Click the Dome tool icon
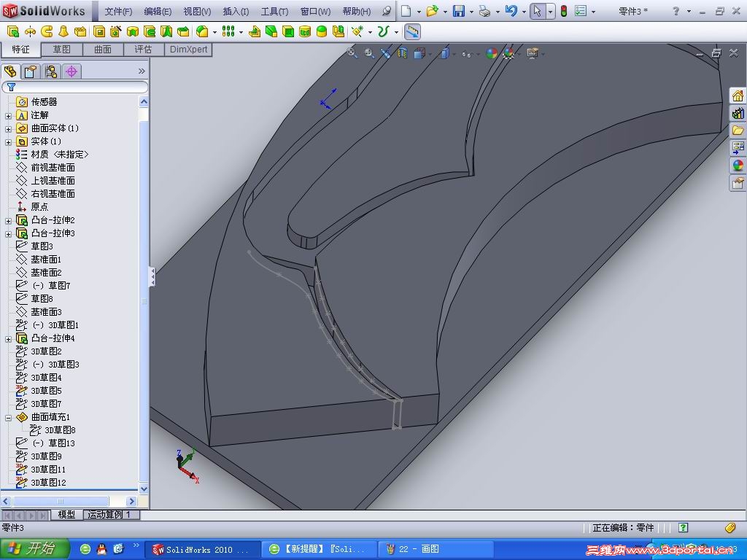 (x=322, y=31)
